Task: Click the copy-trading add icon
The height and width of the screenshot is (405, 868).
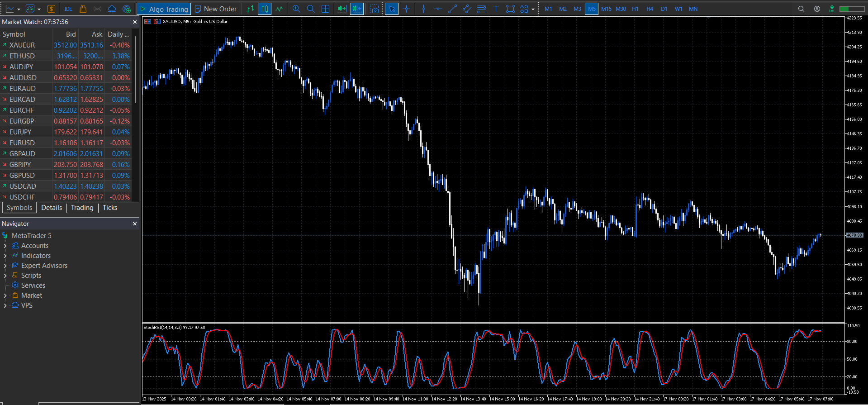Action: tap(127, 9)
